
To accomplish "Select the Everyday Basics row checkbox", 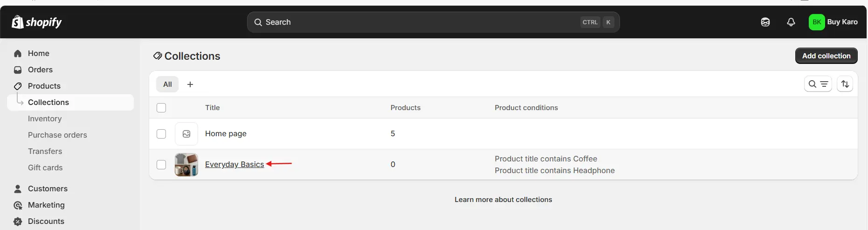I will coord(161,165).
